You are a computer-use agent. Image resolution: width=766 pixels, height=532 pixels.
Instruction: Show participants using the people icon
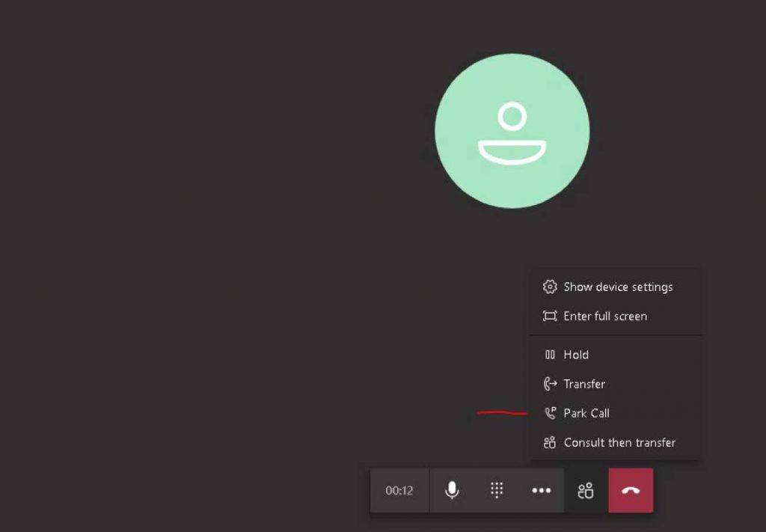point(586,490)
